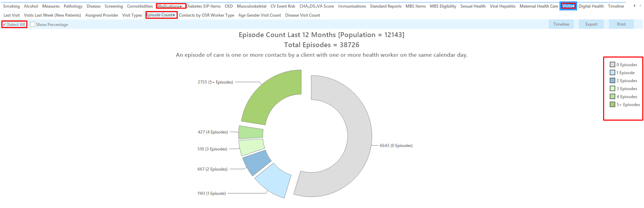644x208 pixels.
Task: Click the Export button
Action: (591, 24)
